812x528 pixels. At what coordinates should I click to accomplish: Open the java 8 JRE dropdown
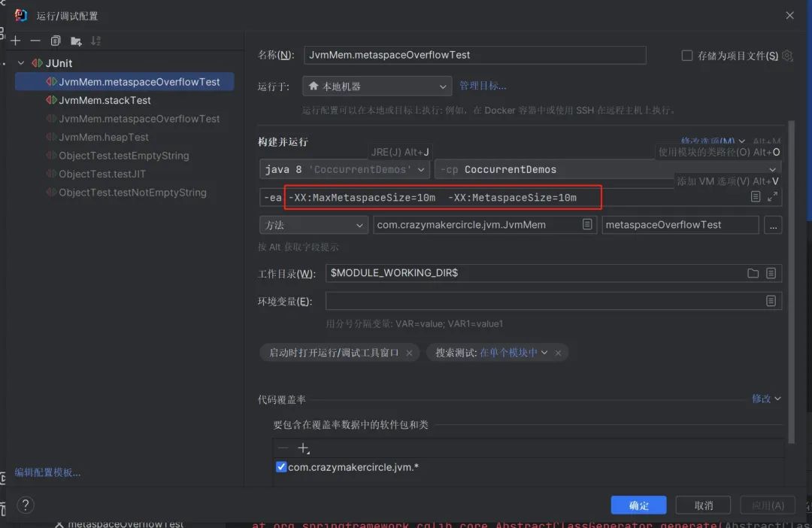point(420,169)
